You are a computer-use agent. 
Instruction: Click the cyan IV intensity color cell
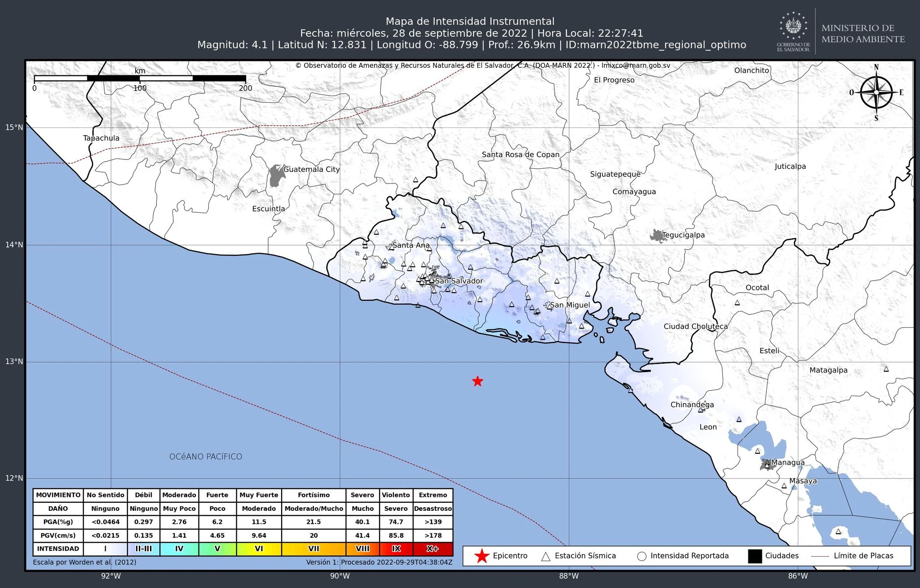(179, 549)
